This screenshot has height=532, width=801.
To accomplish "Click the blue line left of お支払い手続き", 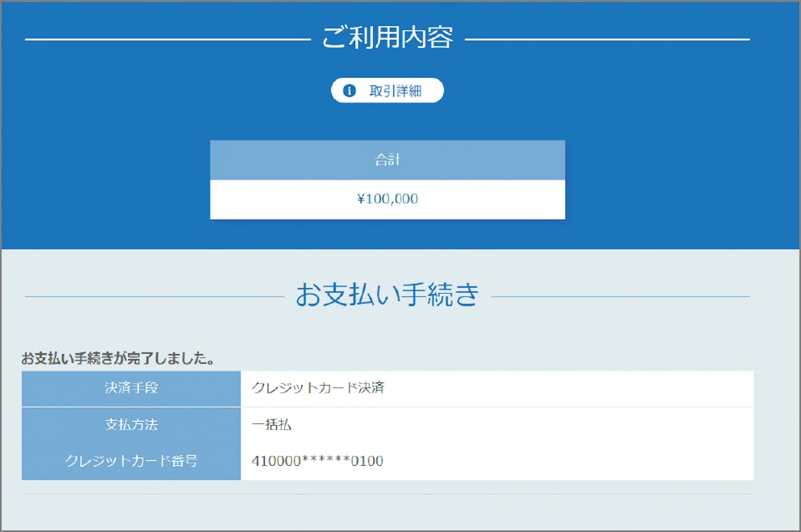I will click(154, 296).
